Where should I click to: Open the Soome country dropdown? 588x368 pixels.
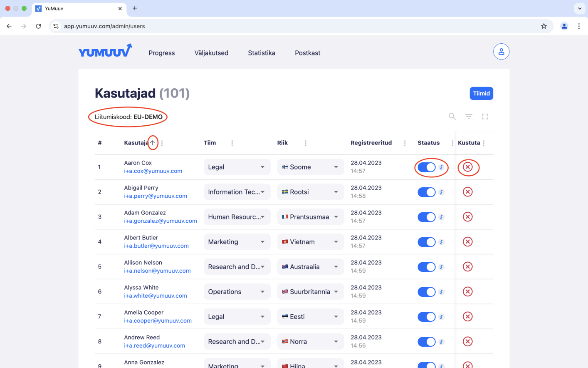[311, 167]
